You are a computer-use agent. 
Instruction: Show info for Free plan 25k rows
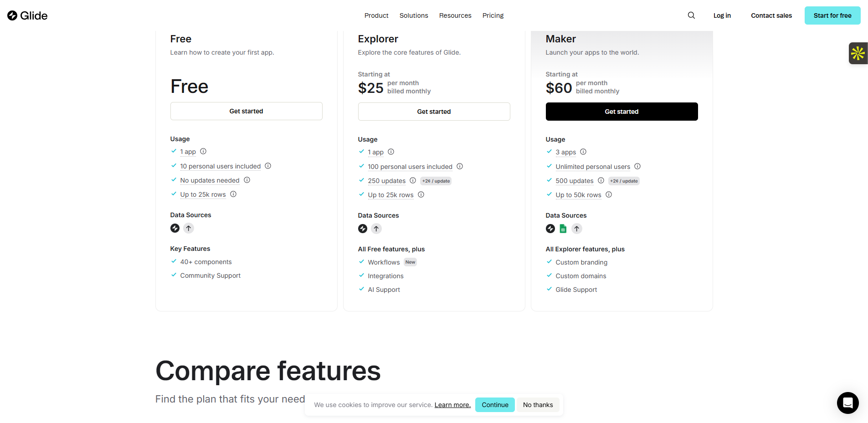point(233,194)
